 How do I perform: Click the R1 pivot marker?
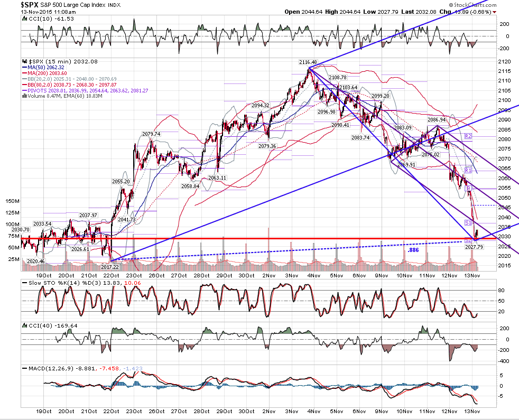point(468,170)
